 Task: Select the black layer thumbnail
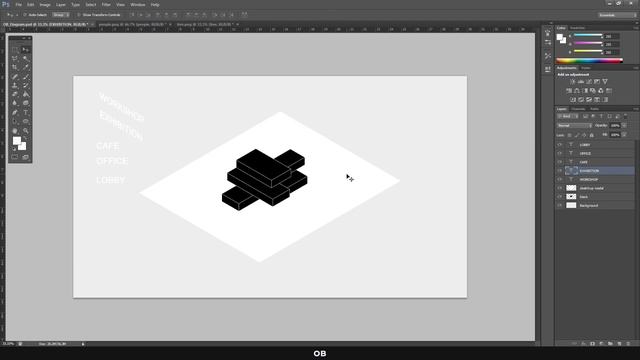571,197
